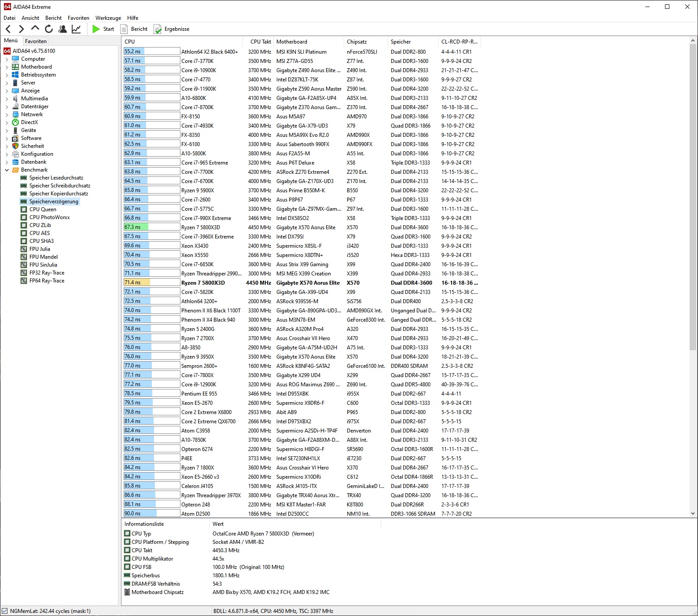Expand the Geräte tree node
This screenshot has width=698, height=616.
pyautogui.click(x=7, y=130)
